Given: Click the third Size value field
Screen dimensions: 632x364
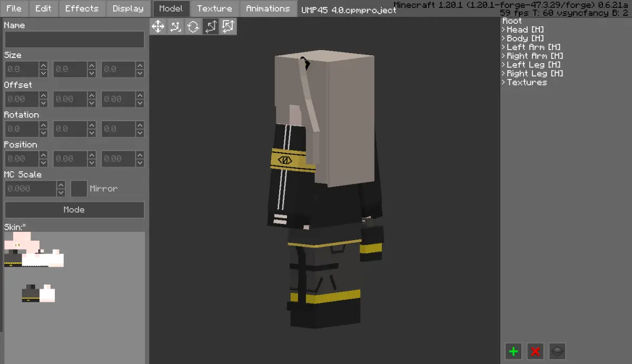Looking at the screenshot, I should click(x=118, y=70).
